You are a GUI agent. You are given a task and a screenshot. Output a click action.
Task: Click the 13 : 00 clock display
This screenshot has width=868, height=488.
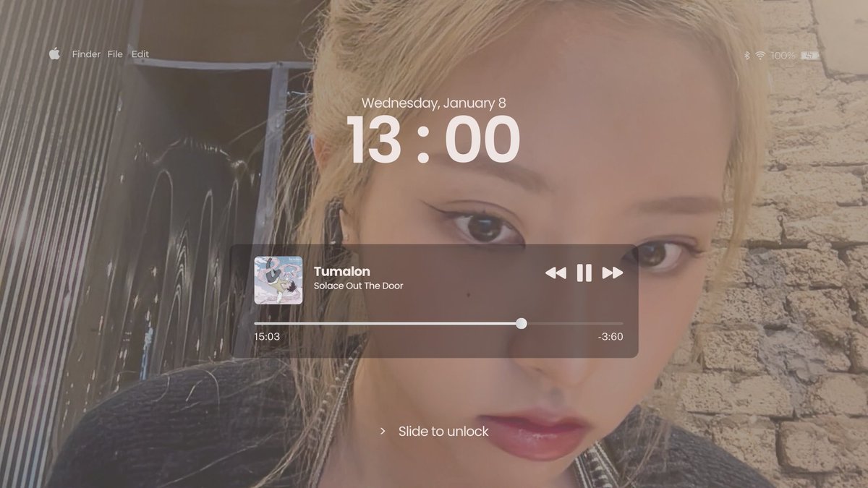[x=433, y=140]
